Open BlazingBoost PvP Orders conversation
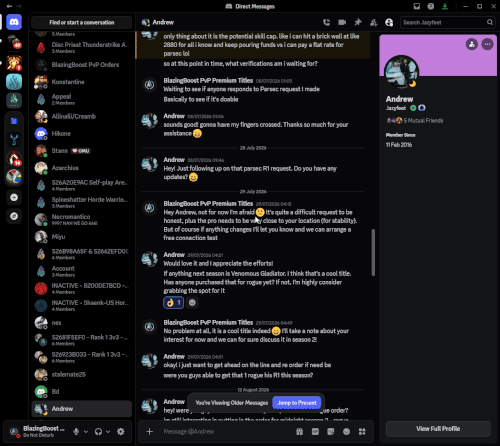500x446 pixels. [x=82, y=65]
